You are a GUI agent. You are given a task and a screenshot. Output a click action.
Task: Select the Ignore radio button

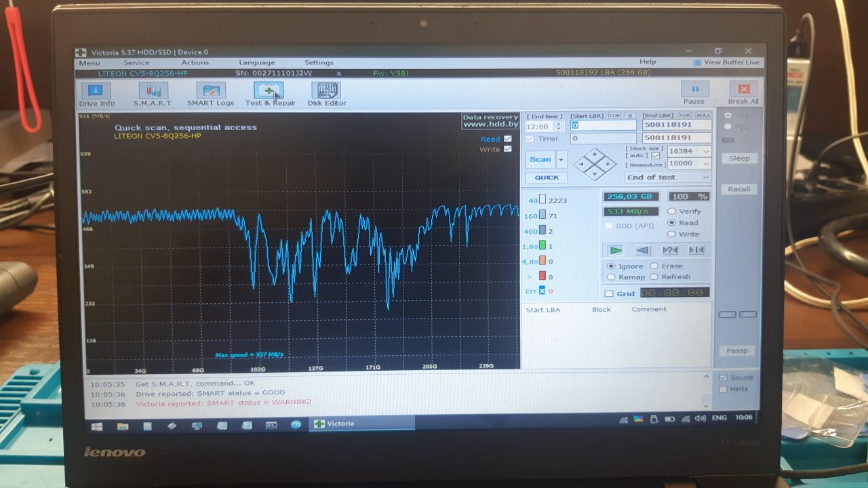[x=611, y=266]
